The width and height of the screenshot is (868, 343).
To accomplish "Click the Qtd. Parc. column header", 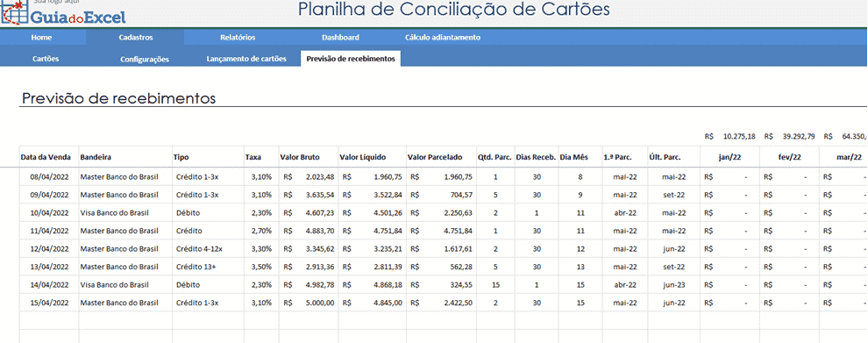I will [x=494, y=157].
